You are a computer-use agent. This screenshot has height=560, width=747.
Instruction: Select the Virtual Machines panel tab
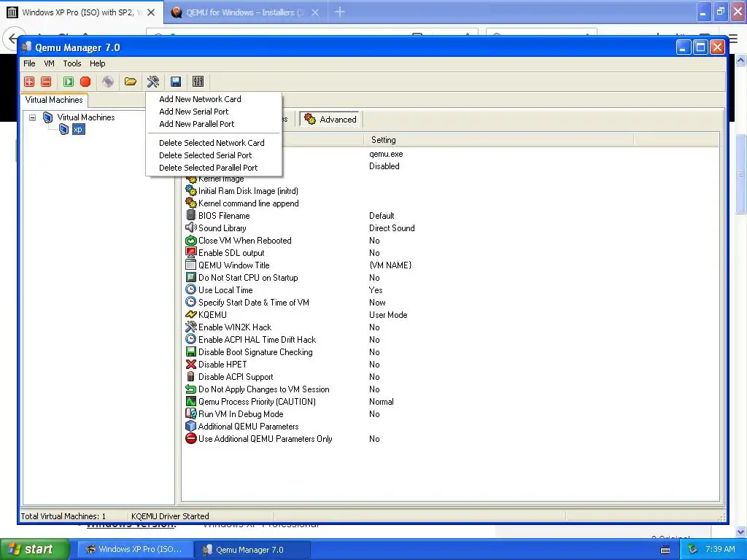(x=54, y=100)
